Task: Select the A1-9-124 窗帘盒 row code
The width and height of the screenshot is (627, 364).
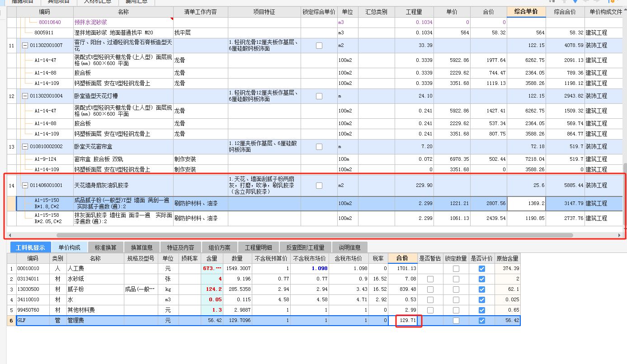Action: [45, 159]
